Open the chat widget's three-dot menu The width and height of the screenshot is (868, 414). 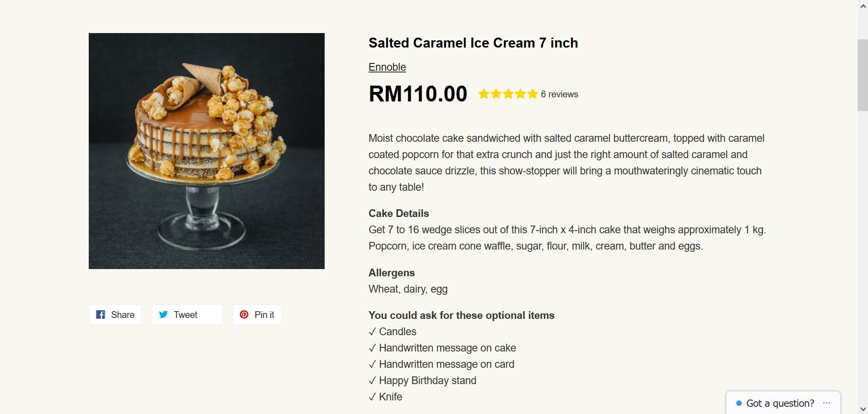(827, 403)
